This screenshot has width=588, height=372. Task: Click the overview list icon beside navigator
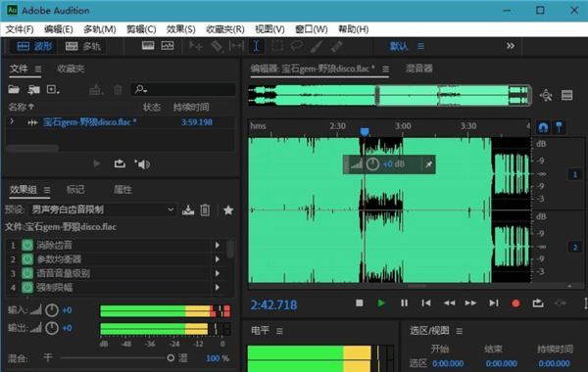[x=566, y=95]
